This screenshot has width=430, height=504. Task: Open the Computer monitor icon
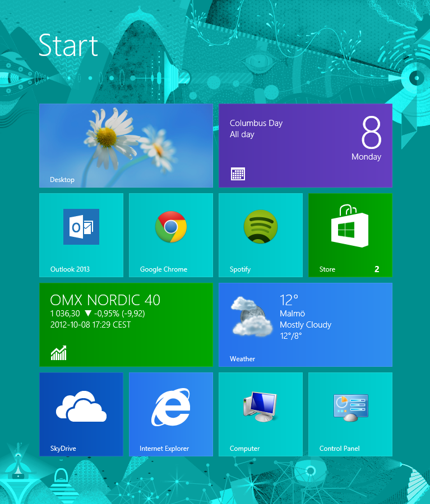[x=260, y=407]
